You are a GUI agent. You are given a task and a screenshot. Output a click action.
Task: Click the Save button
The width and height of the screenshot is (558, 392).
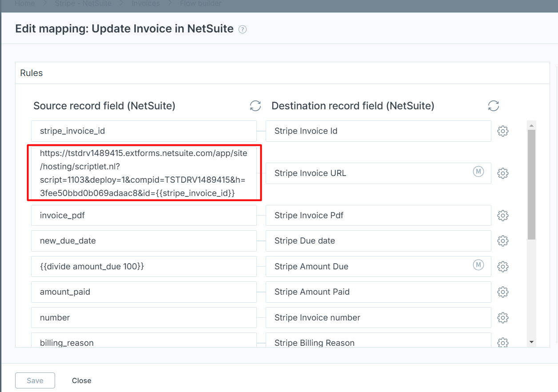pos(35,380)
